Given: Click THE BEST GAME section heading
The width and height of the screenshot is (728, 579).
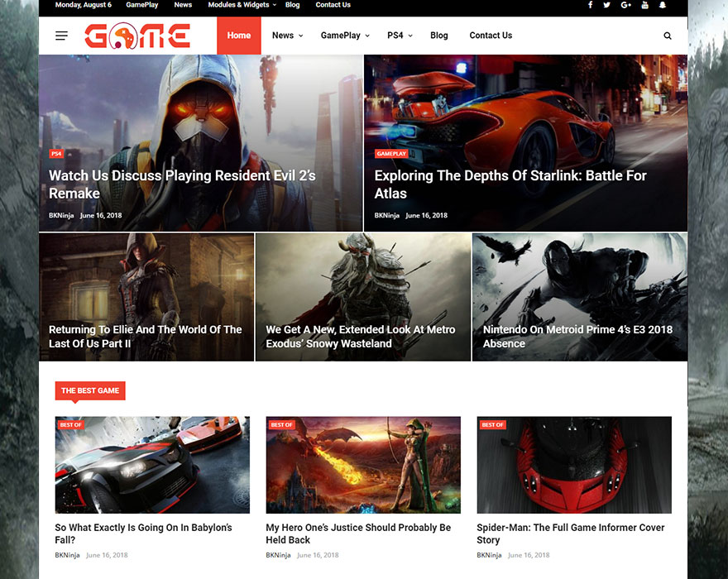Looking at the screenshot, I should [90, 390].
